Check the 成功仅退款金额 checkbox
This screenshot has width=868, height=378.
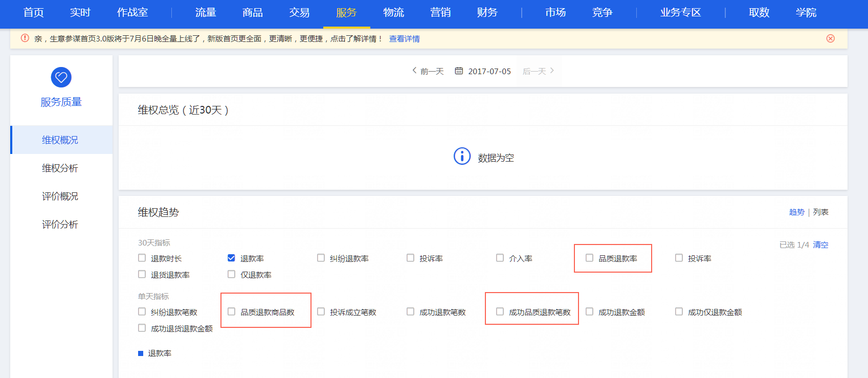coord(679,312)
